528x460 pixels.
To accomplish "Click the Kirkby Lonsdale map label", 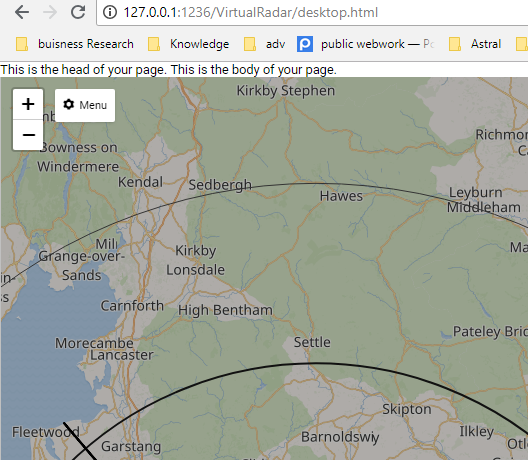I will coord(196,260).
